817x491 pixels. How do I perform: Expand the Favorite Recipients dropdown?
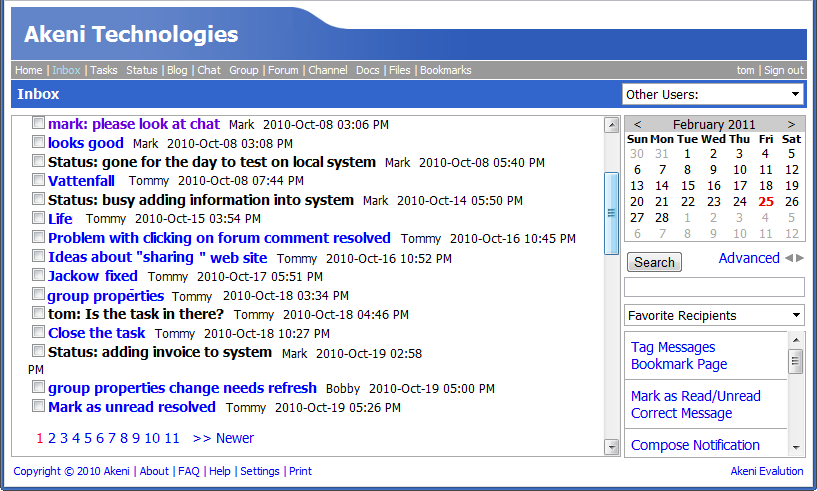tap(714, 315)
